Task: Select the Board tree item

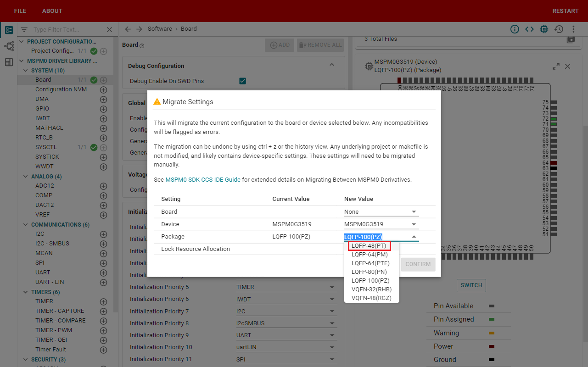Action: click(43, 80)
